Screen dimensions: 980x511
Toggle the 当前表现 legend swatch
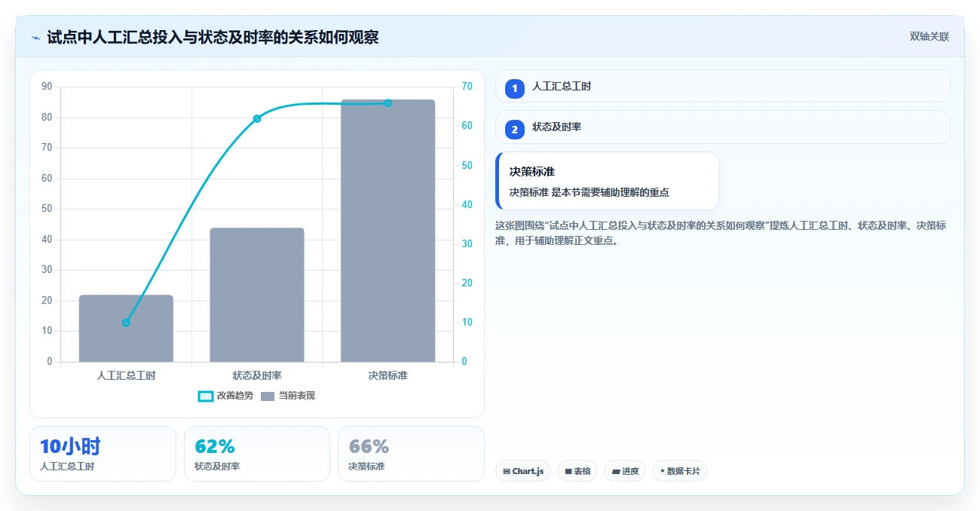pos(268,396)
